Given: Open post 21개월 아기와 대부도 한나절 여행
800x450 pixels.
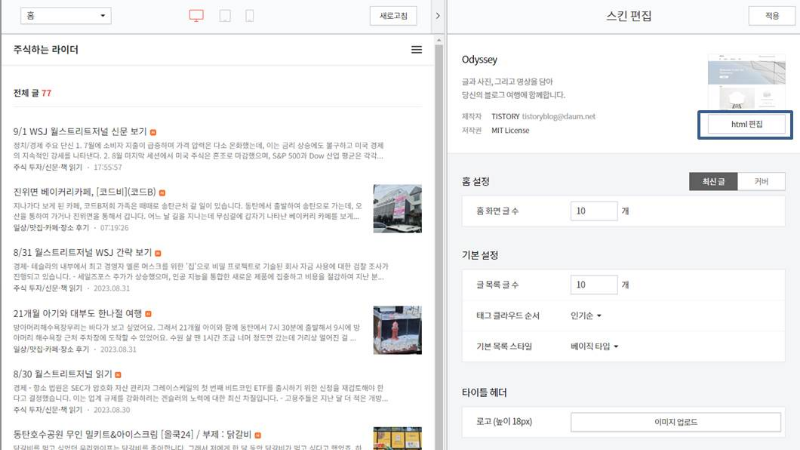Looking at the screenshot, I should tap(78, 313).
